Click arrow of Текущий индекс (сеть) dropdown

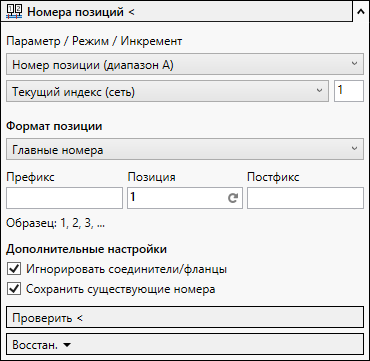[x=320, y=90]
